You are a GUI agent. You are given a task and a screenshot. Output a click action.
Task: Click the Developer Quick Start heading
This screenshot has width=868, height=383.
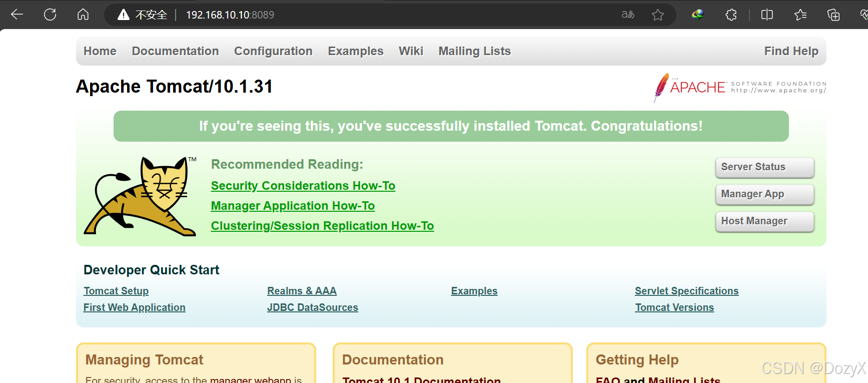pos(152,270)
